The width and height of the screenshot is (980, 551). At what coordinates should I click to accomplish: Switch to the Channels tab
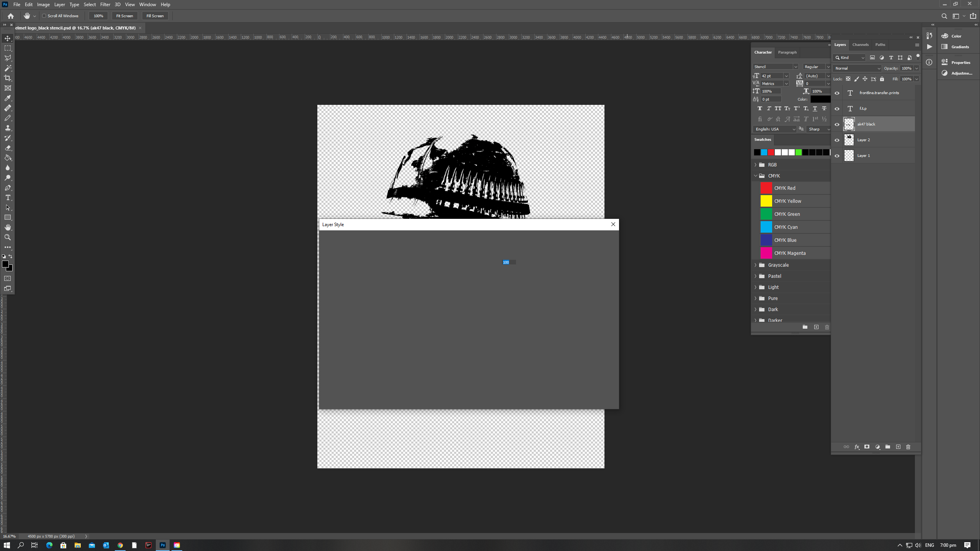tap(860, 44)
